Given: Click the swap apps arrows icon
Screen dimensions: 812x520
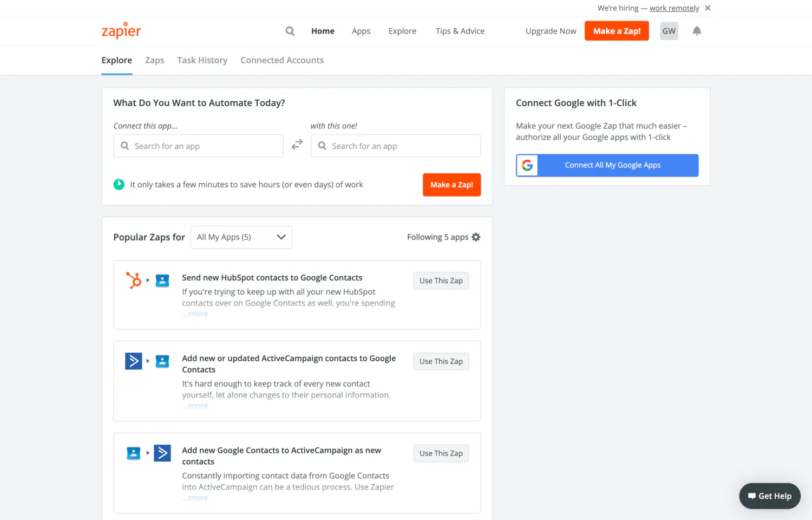Looking at the screenshot, I should click(297, 145).
